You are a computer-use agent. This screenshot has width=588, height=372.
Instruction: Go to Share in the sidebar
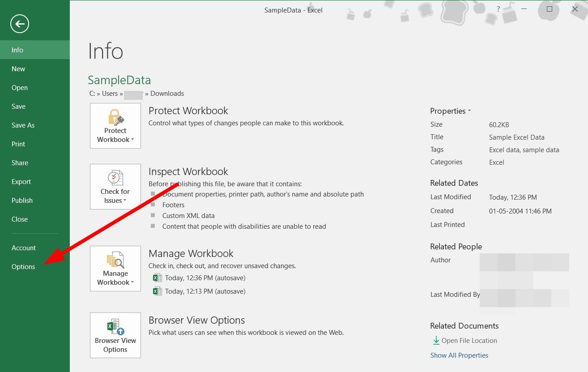pos(35,162)
